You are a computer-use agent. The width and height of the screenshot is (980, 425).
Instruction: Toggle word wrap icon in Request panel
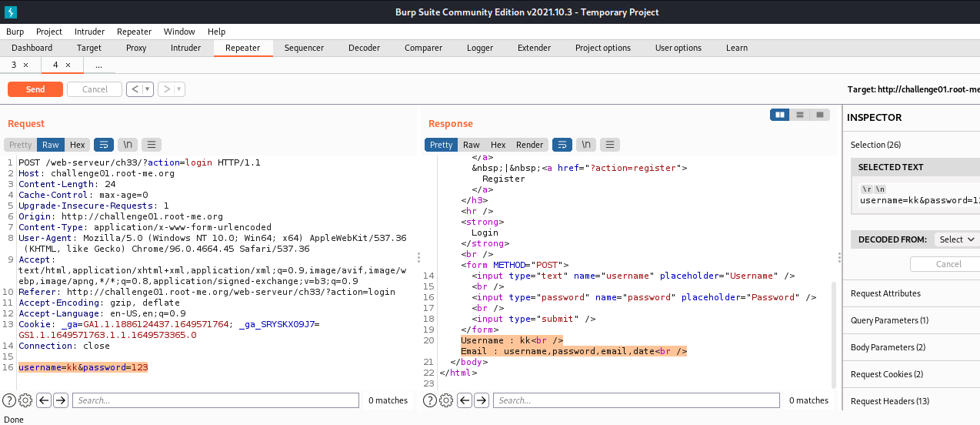103,145
